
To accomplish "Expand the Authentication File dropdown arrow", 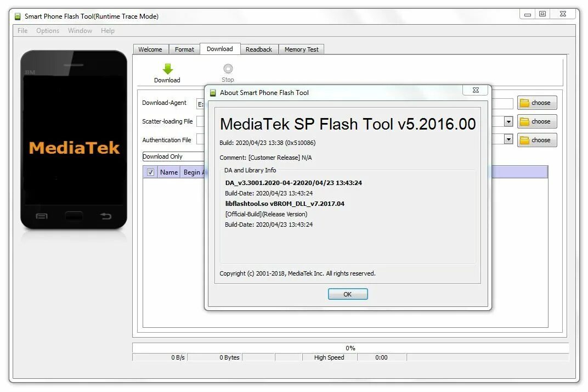I will point(508,139).
